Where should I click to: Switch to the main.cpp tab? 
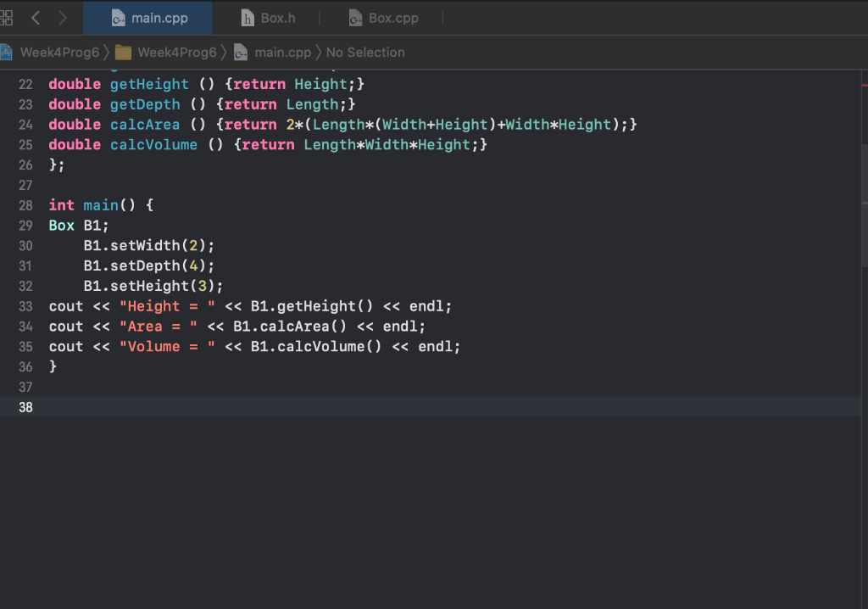147,18
